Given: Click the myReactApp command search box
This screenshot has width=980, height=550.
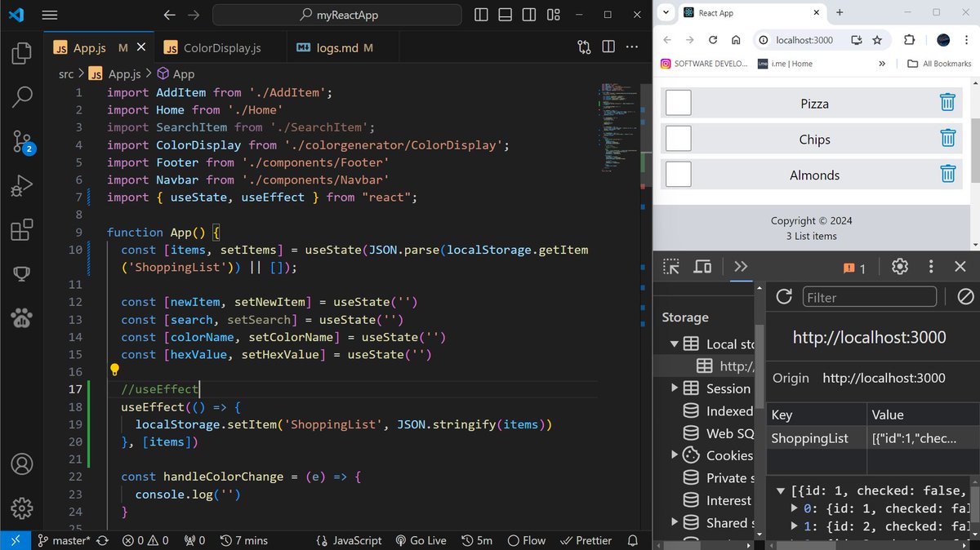Looking at the screenshot, I should [x=337, y=15].
